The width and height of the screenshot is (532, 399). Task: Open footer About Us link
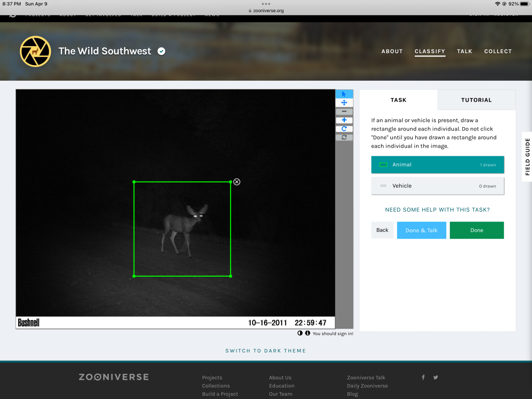(280, 377)
